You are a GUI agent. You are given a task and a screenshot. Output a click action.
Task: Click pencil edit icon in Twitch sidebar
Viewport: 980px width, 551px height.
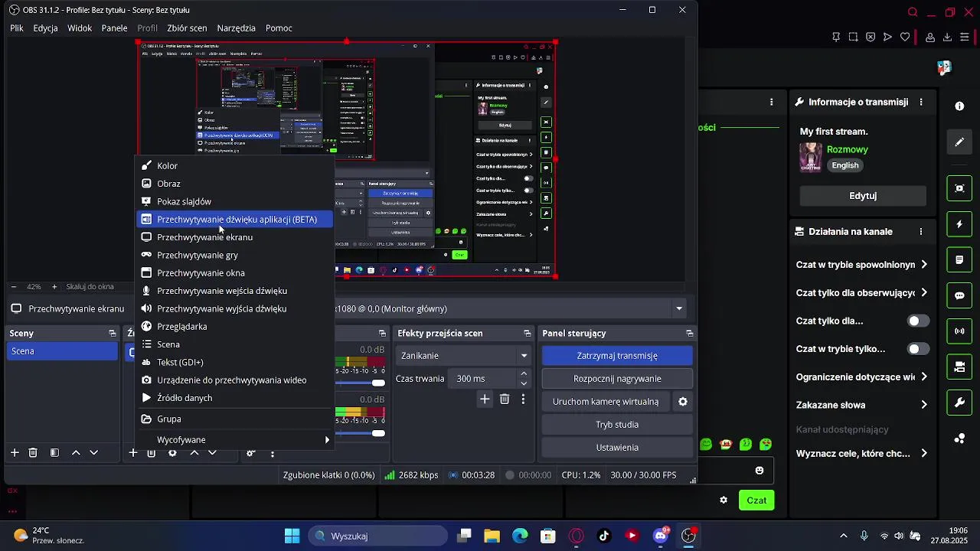tap(959, 142)
